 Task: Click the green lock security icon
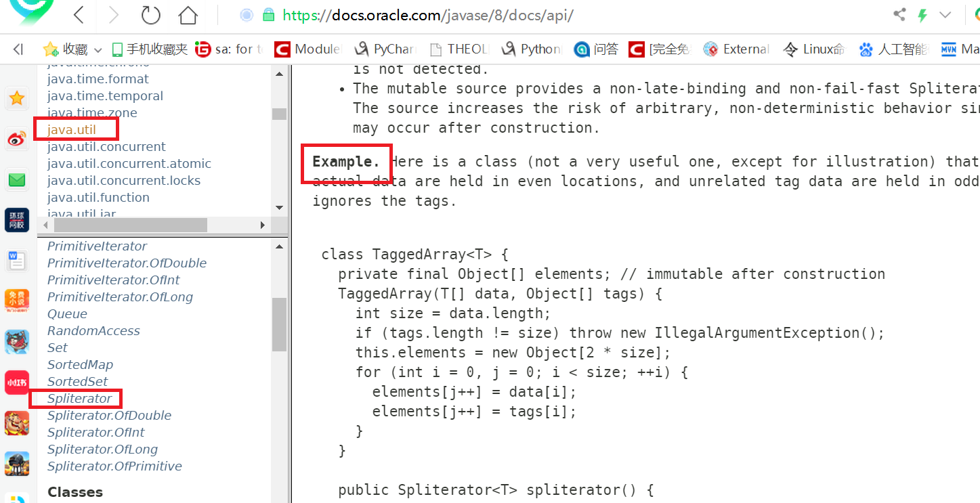[x=268, y=15]
